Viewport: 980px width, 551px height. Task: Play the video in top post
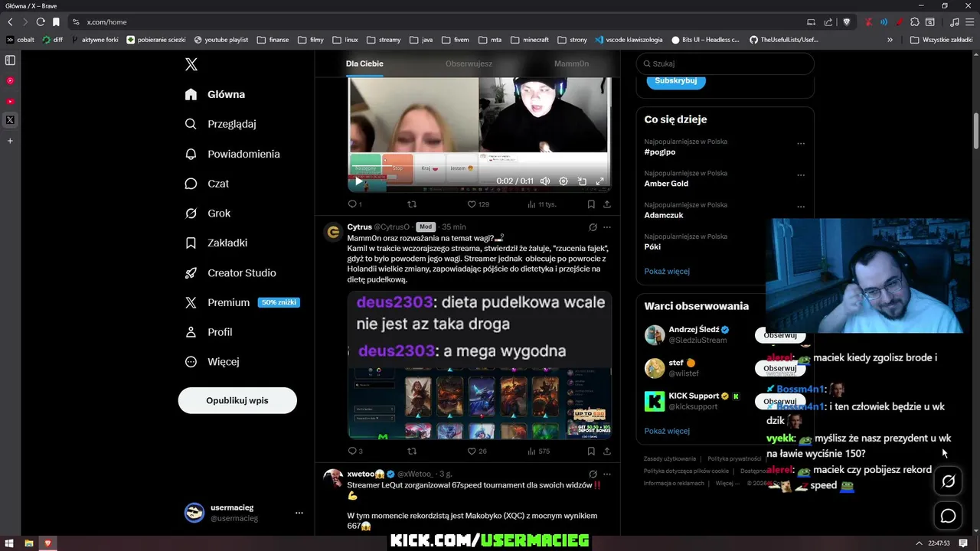tap(358, 181)
